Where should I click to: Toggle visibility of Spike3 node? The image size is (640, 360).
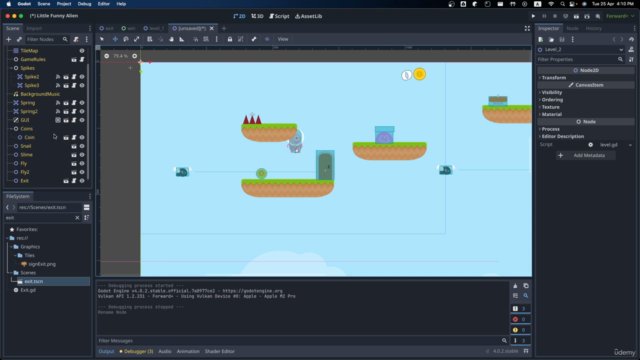tap(82, 85)
